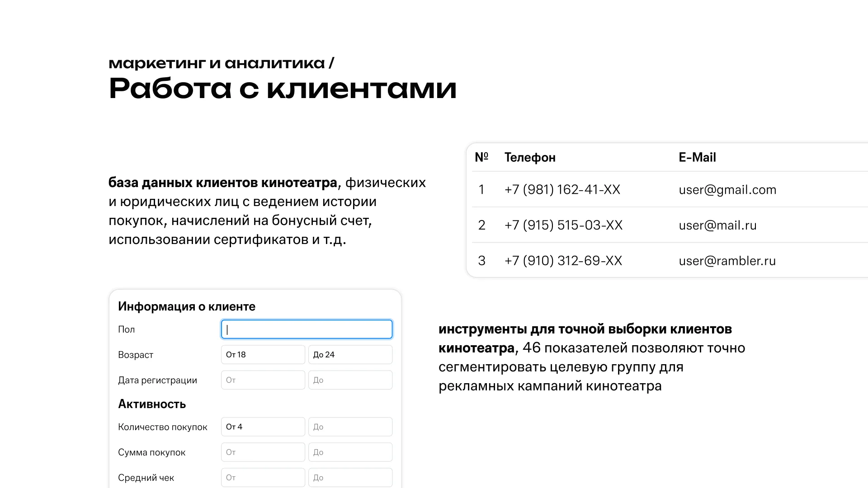Click the 'Активность' section heading
This screenshot has height=488, width=868.
152,404
